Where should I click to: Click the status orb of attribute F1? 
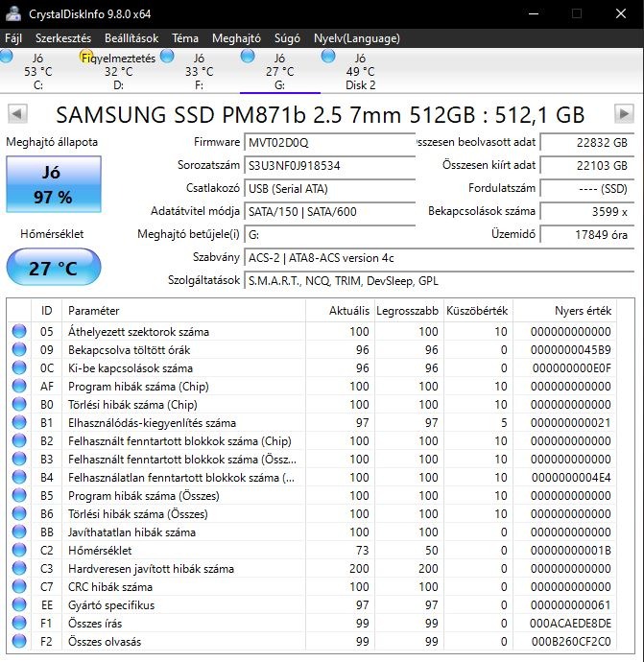[x=19, y=623]
